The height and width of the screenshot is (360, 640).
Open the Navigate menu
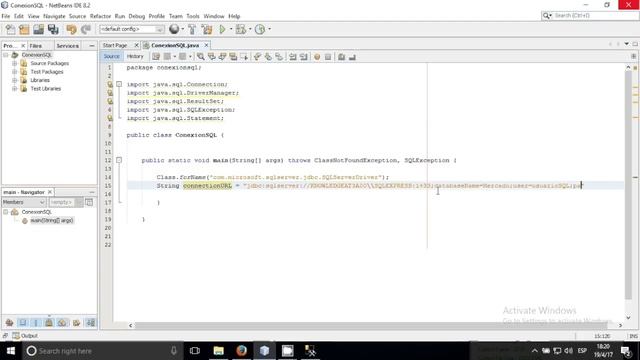coord(54,16)
